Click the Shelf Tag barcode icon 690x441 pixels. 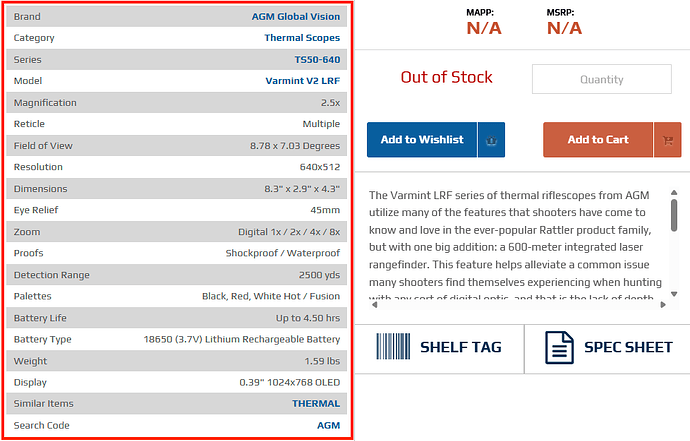point(393,348)
